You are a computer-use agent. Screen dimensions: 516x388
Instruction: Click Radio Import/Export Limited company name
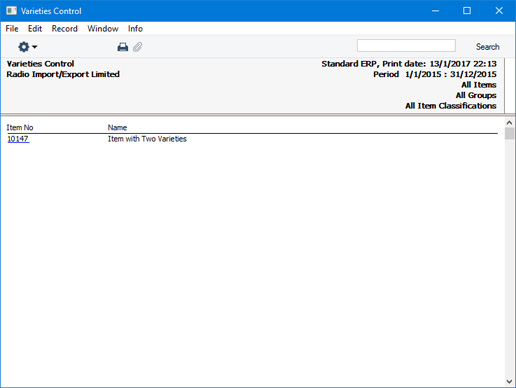coord(63,74)
